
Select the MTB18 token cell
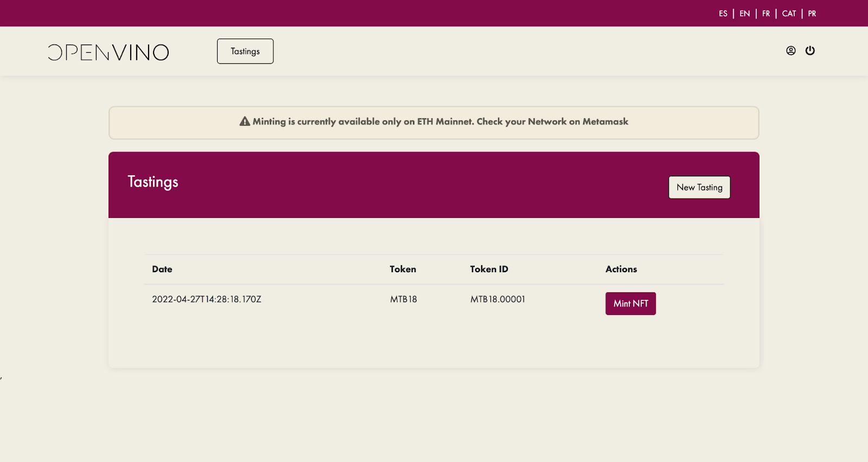[x=404, y=299]
